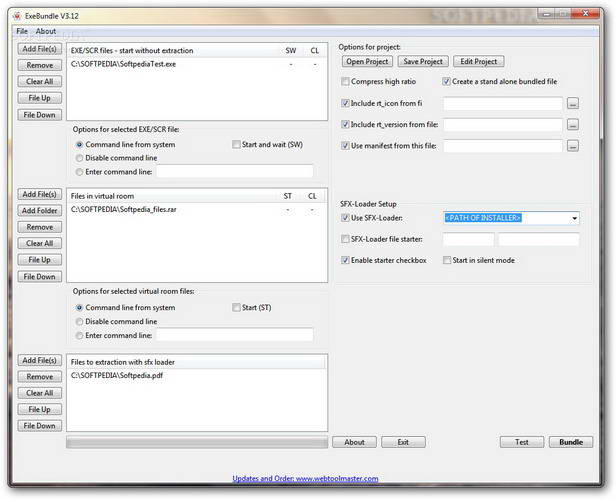The width and height of the screenshot is (616, 500).
Task: Move File Down in EXE/SCR files list
Action: click(x=40, y=115)
